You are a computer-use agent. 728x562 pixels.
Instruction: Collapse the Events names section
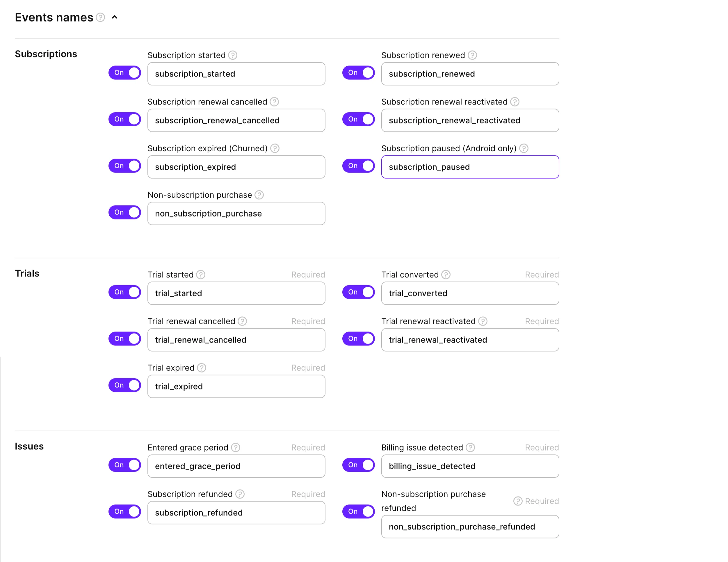pos(115,17)
